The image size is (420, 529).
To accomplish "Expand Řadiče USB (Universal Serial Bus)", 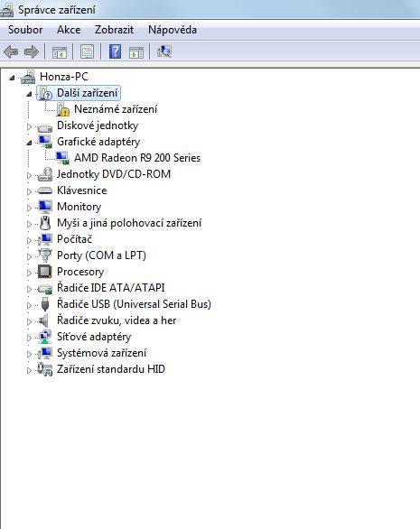I will click(30, 305).
